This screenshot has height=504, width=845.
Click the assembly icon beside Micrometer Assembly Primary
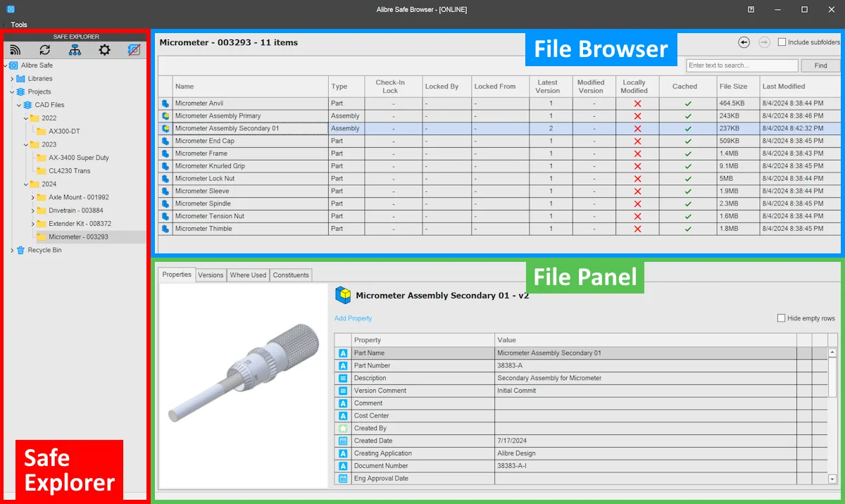[x=165, y=116]
